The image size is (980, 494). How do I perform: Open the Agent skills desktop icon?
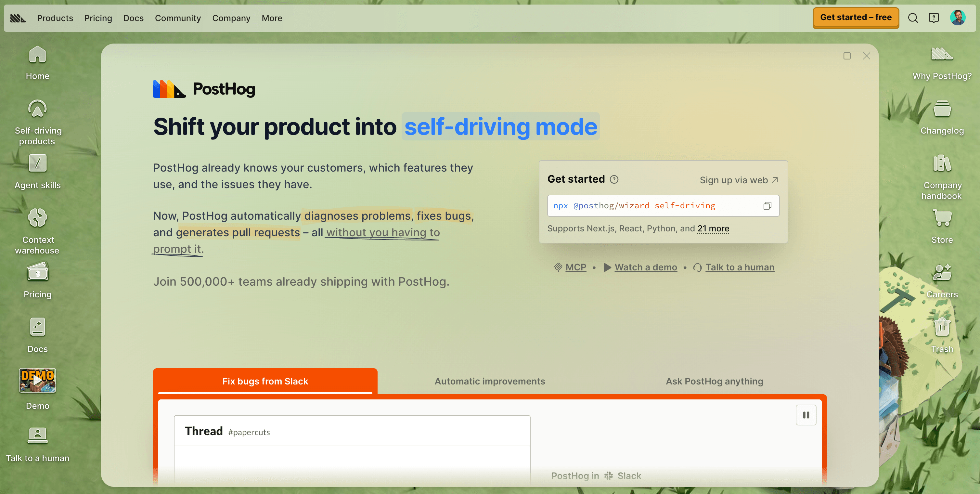[37, 172]
